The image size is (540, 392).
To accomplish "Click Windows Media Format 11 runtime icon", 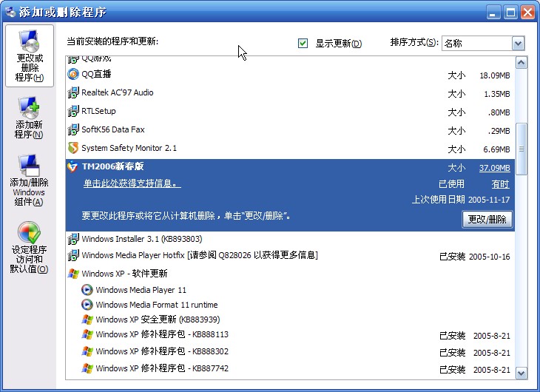I will pos(87,305).
